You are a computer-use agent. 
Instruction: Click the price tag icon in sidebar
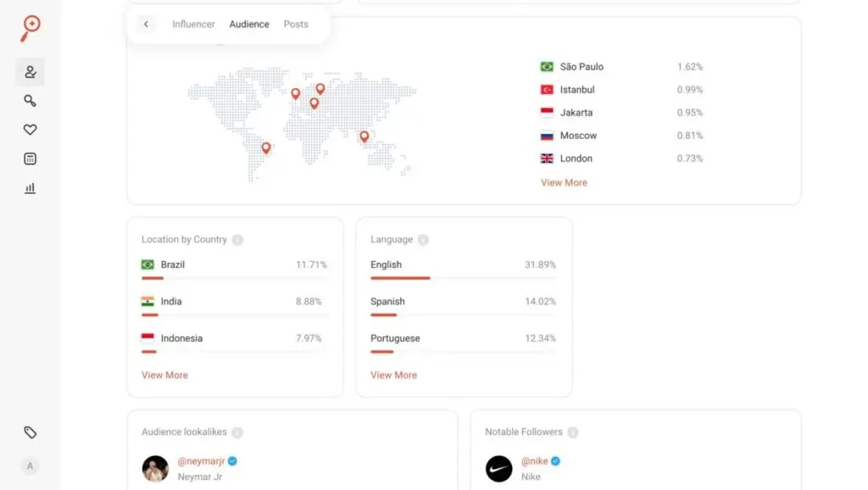point(31,432)
